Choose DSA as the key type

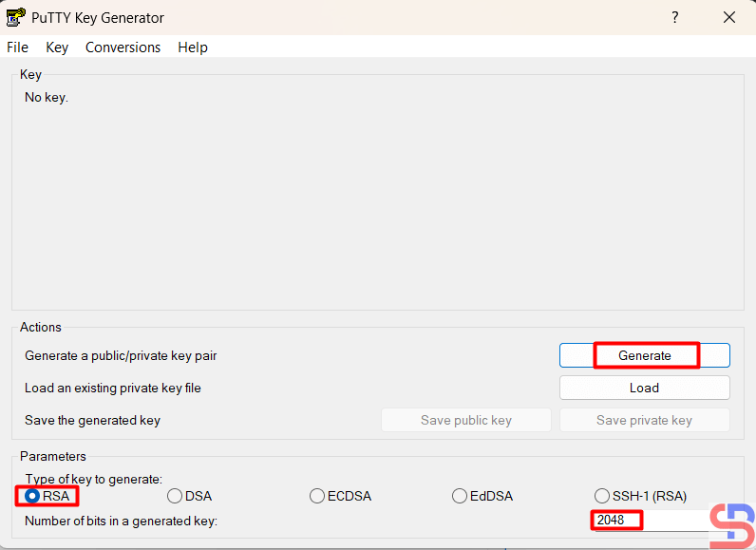tap(175, 496)
